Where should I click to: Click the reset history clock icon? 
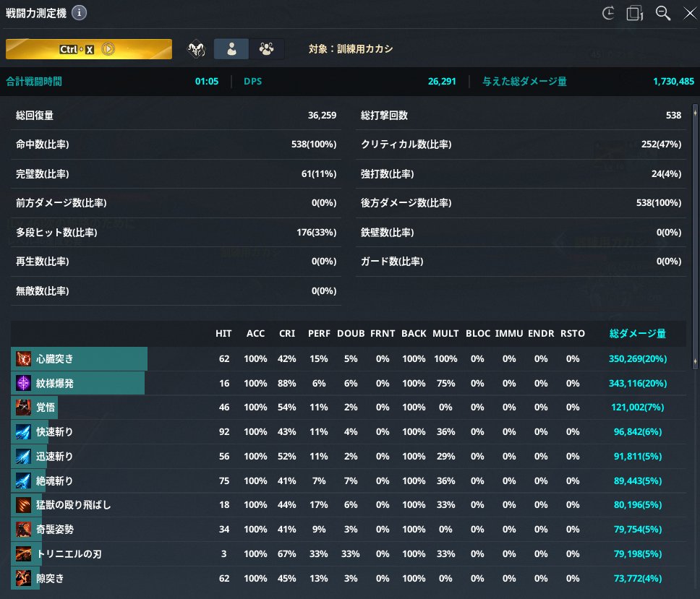point(608,13)
